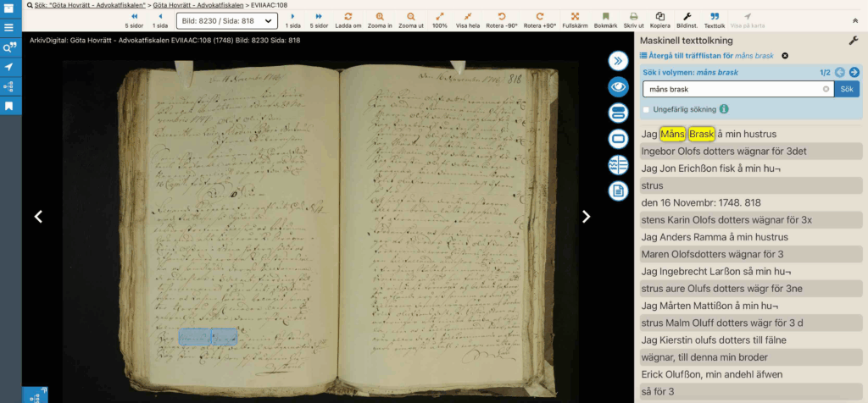The height and width of the screenshot is (403, 868).
Task: Rotate image with Rotera +90° icon
Action: point(540,16)
